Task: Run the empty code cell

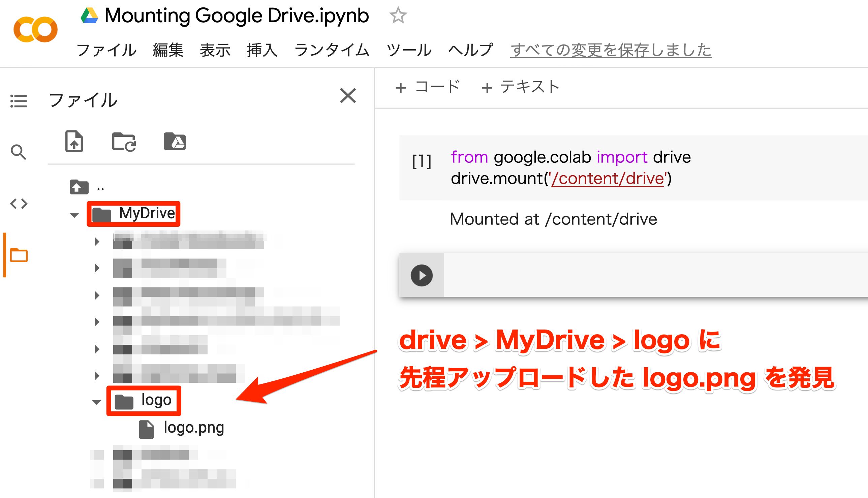Action: [421, 275]
